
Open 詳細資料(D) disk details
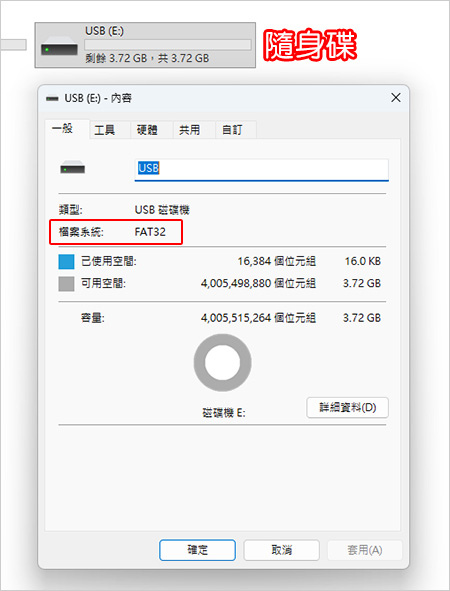347,407
